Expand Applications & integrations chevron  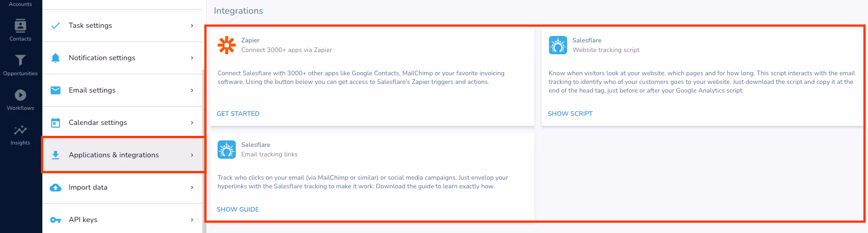tap(192, 155)
